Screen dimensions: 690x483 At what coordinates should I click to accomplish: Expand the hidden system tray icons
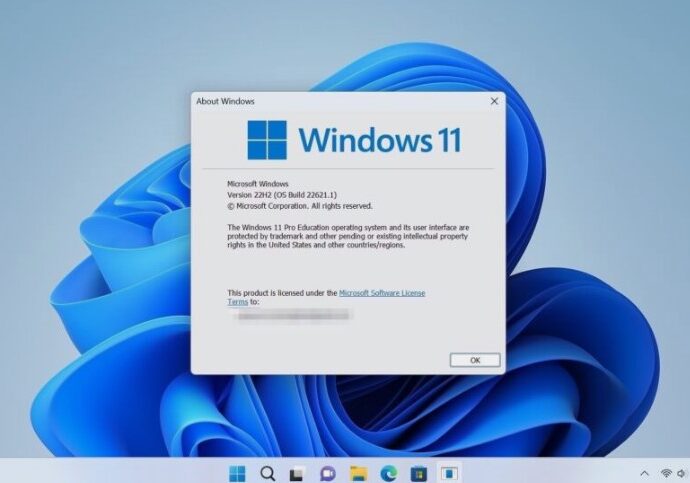pos(644,472)
